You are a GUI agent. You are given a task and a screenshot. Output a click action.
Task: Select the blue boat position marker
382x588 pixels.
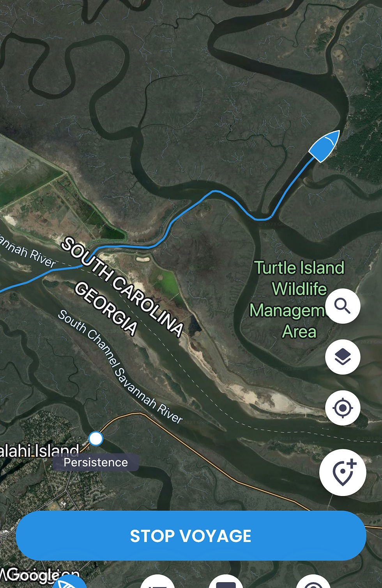point(324,146)
